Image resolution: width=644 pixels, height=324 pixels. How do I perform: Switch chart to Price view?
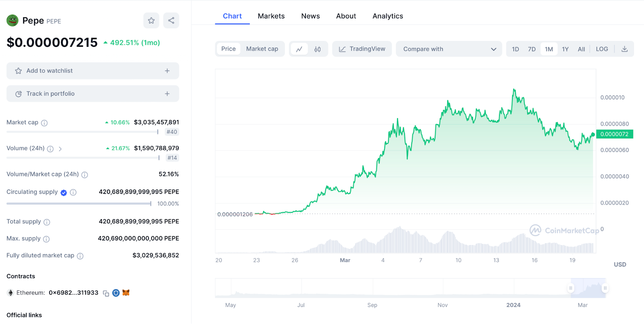tap(228, 49)
